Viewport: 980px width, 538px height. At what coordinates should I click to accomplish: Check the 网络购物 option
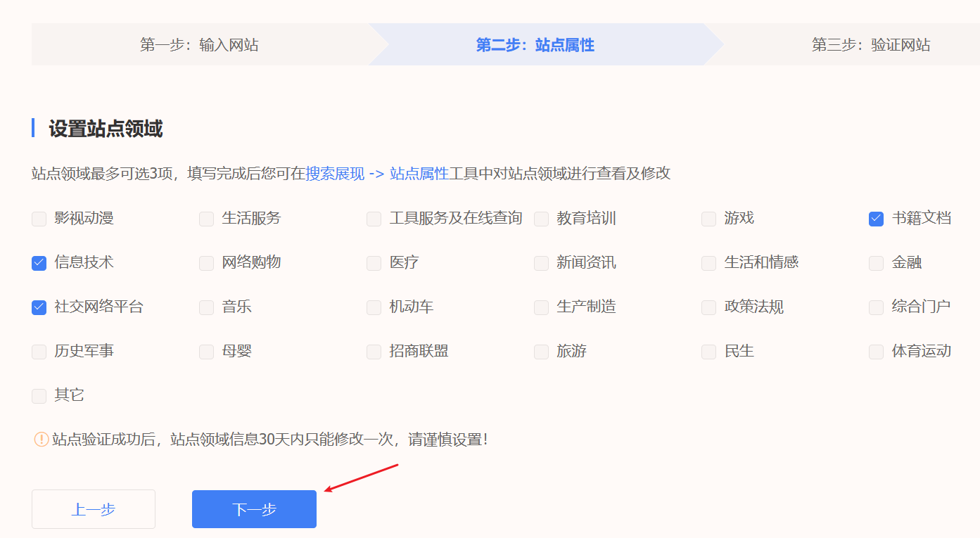coord(206,263)
